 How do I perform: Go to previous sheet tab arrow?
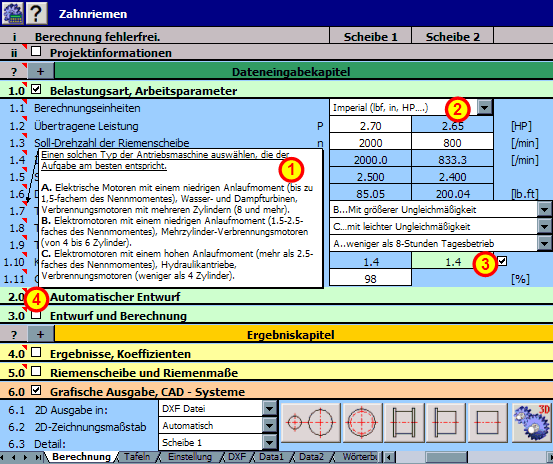14,457
